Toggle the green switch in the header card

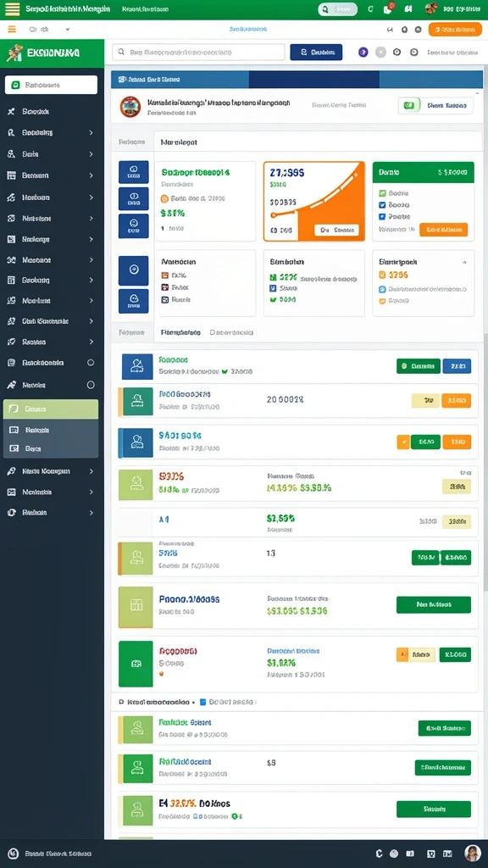coord(410,105)
